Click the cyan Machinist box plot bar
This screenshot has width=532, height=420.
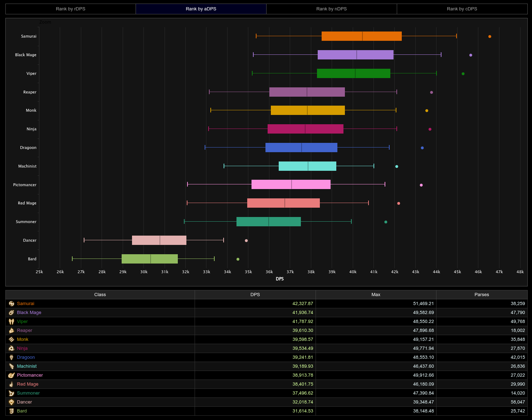[x=307, y=166]
